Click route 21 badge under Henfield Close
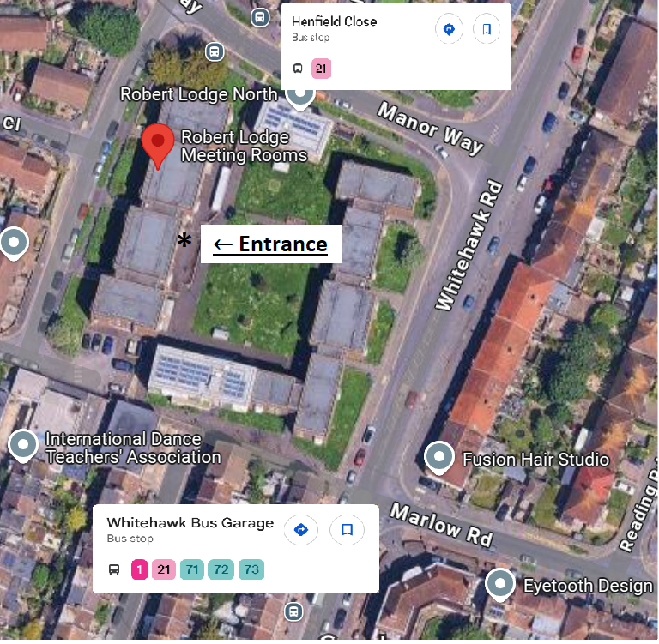 point(321,69)
